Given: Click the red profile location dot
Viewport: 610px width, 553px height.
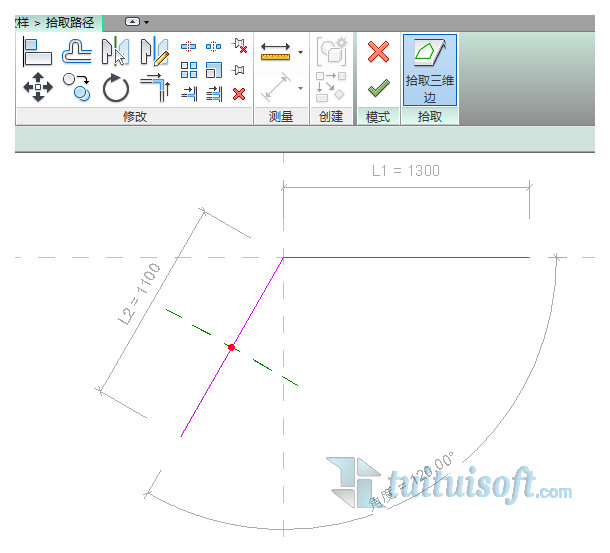Looking at the screenshot, I should (x=231, y=347).
